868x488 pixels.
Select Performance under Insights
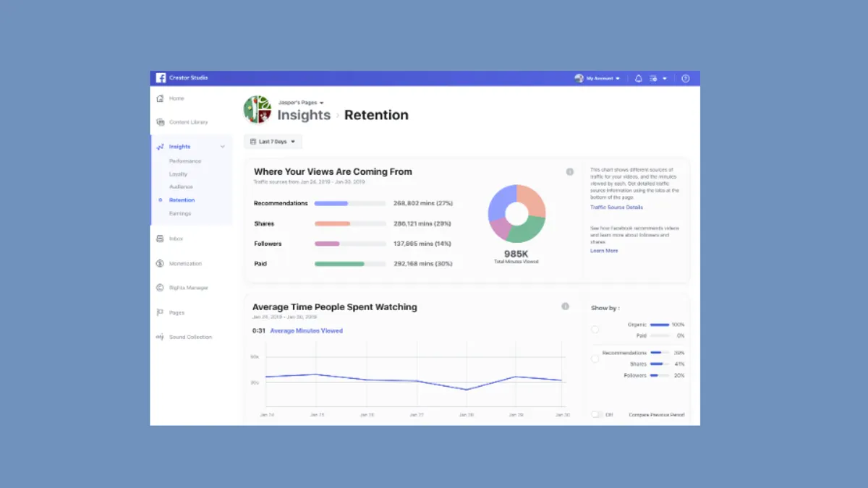(185, 161)
